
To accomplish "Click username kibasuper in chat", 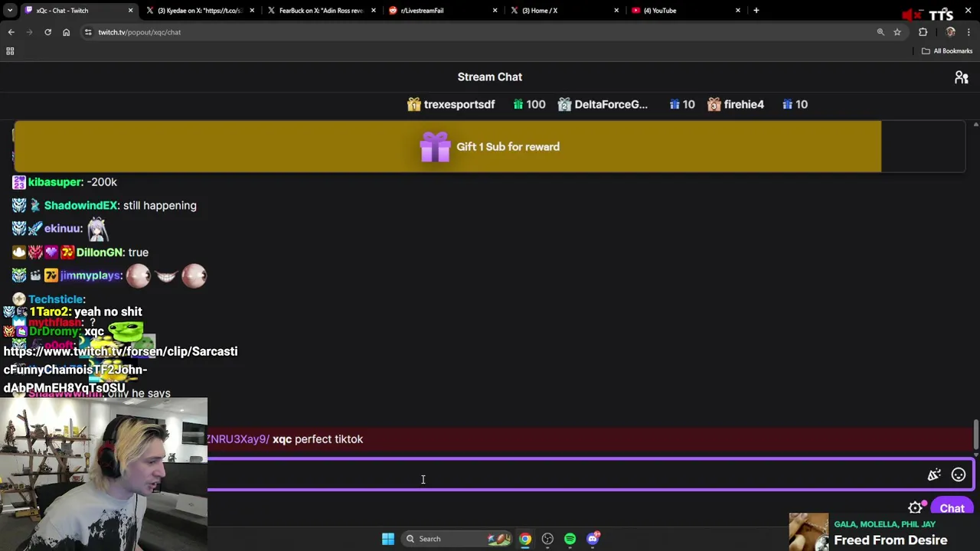I will coord(55,182).
